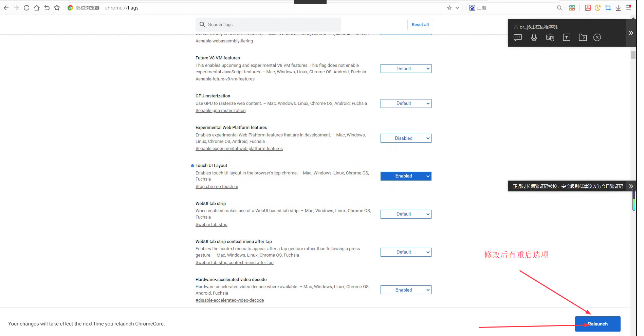Toggle the microphone in remote panel
644x336 pixels.
point(534,37)
